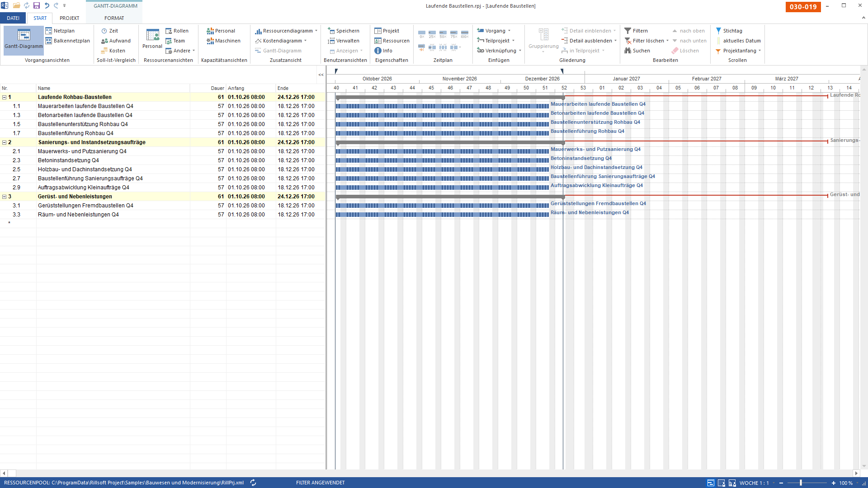Toggle Gantt view icon in status bar
The height and width of the screenshot is (488, 868).
point(711,483)
